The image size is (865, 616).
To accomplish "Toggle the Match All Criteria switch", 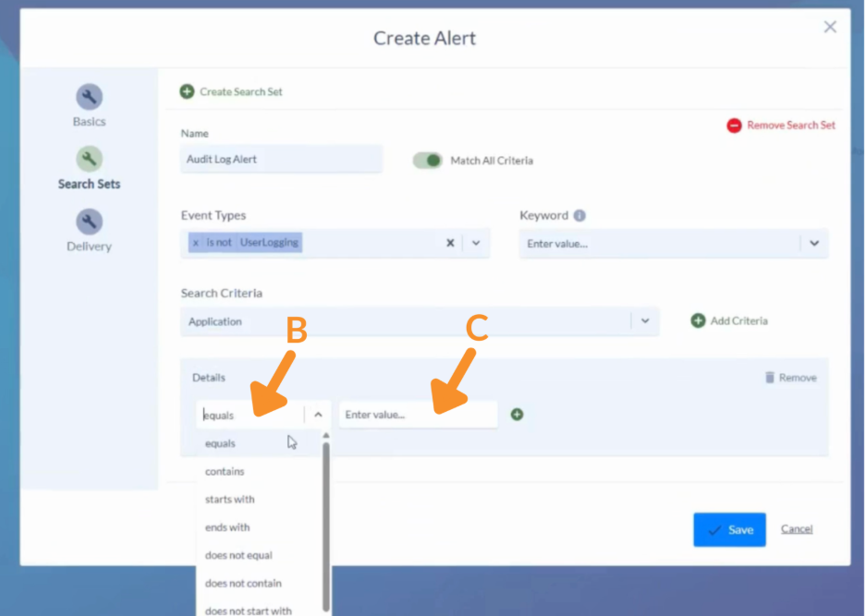I will point(427,161).
